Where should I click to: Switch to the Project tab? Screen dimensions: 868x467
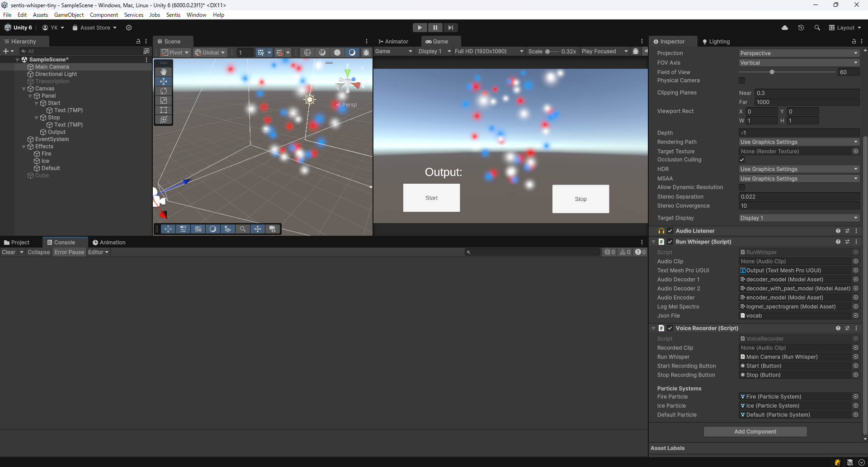17,242
